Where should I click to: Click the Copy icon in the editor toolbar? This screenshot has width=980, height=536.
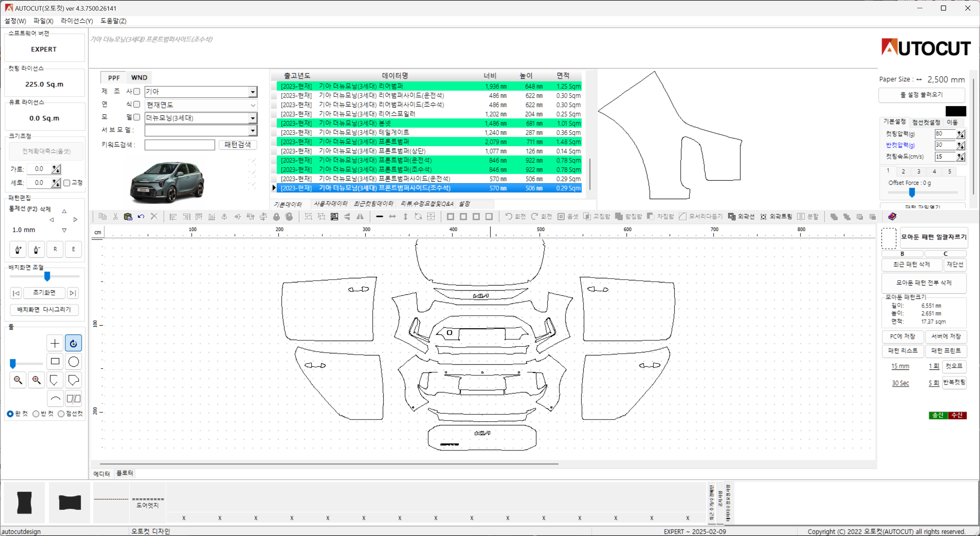(102, 217)
